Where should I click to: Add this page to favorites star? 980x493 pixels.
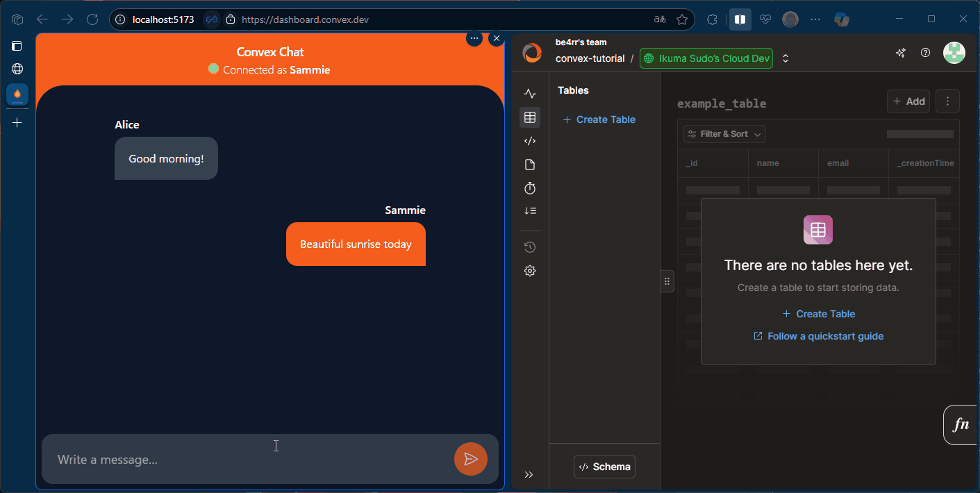tap(682, 19)
